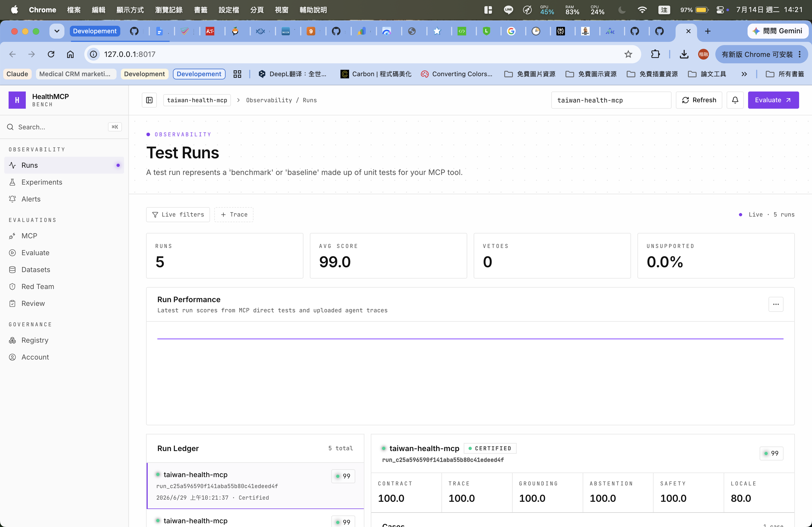This screenshot has height=527, width=812.
Task: Click the sidebar Search field
Action: point(64,127)
